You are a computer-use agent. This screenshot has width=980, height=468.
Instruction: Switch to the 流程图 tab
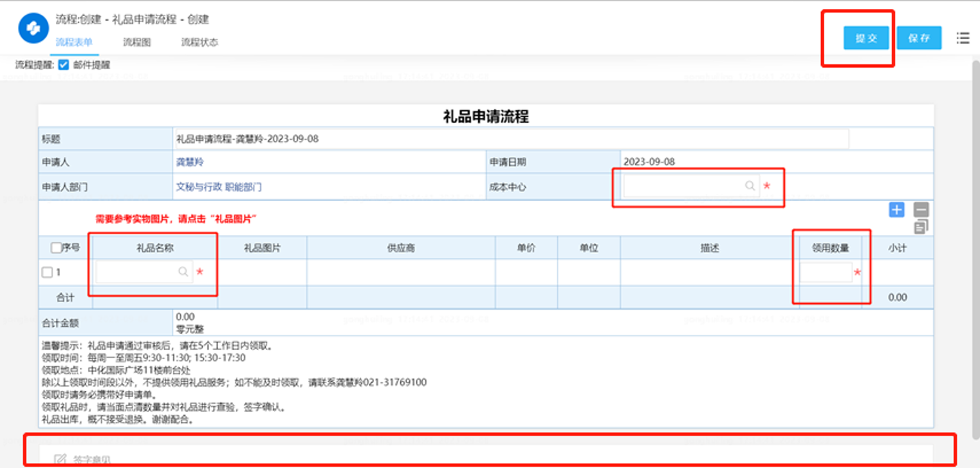136,42
